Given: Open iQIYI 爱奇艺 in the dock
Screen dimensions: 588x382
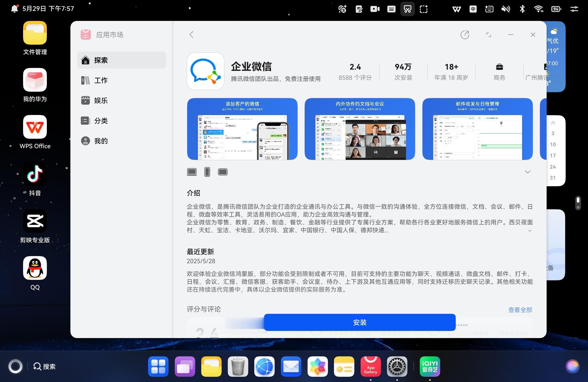Looking at the screenshot, I should 430,367.
